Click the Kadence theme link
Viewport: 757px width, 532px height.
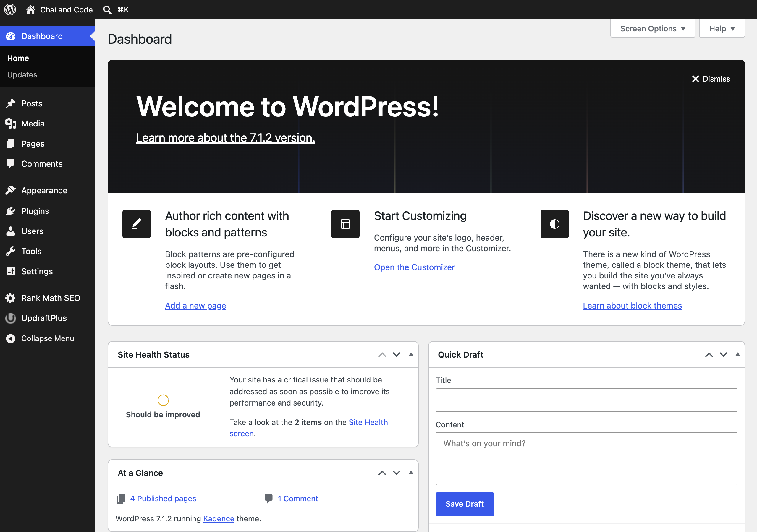[x=219, y=518]
